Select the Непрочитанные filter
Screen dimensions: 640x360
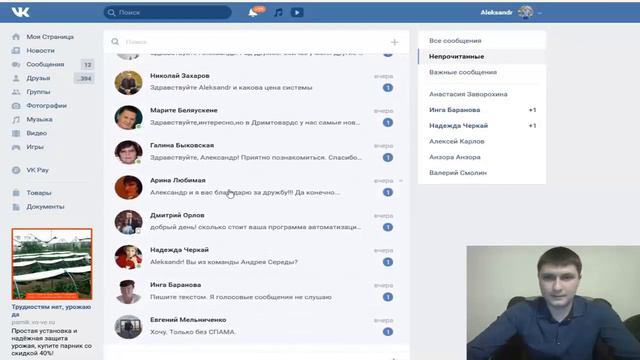click(x=482, y=56)
